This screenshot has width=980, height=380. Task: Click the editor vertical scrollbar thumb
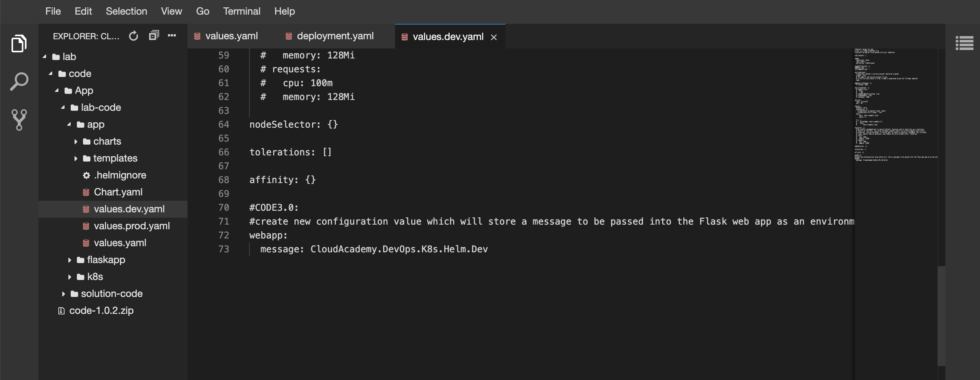click(941, 315)
